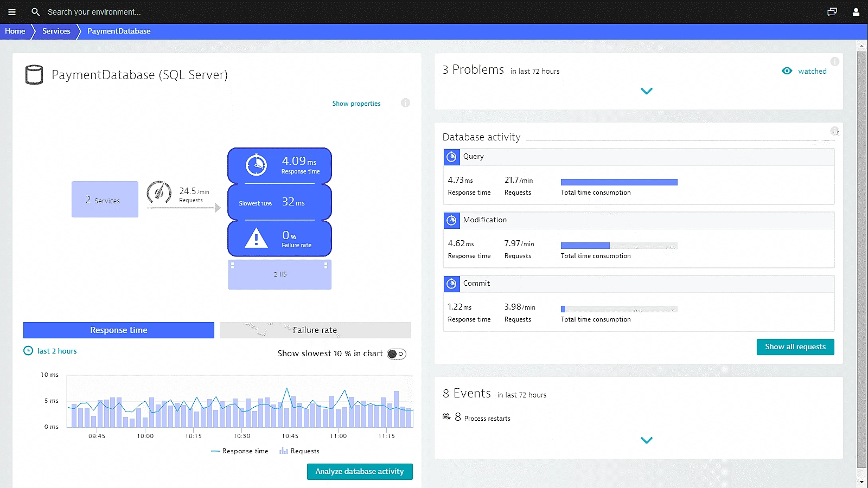
Task: Click the scrollbar down arrow
Action: point(861,481)
